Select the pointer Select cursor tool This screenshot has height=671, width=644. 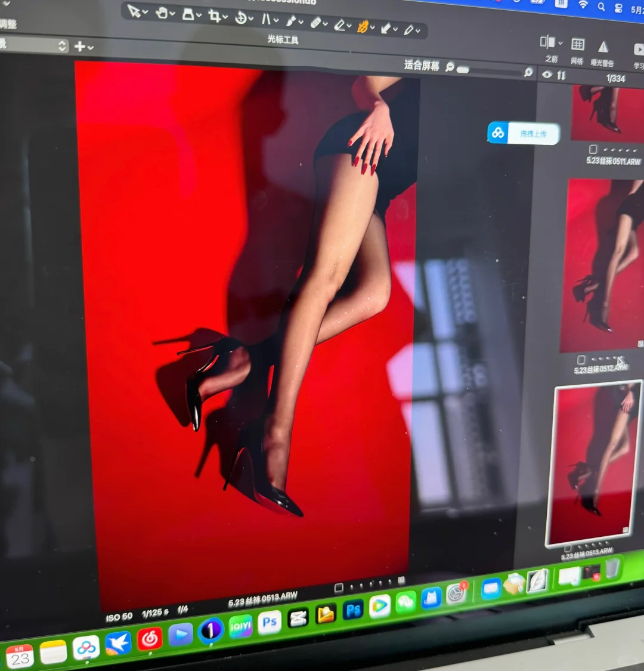(x=134, y=11)
